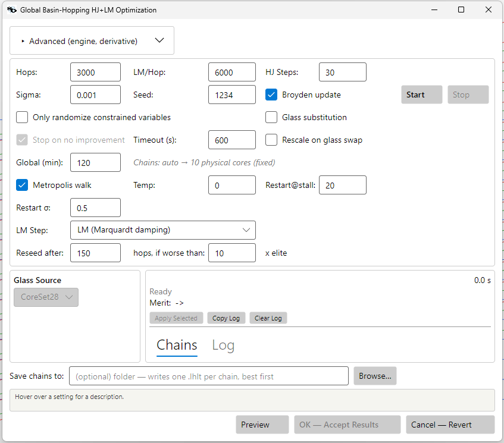Click the Apply Selected button

[x=176, y=318]
